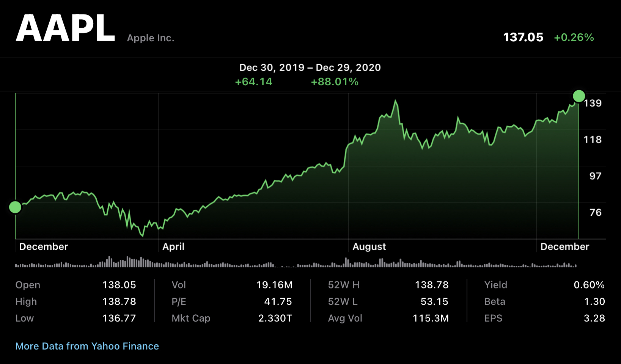Click the last December axis label

point(565,247)
